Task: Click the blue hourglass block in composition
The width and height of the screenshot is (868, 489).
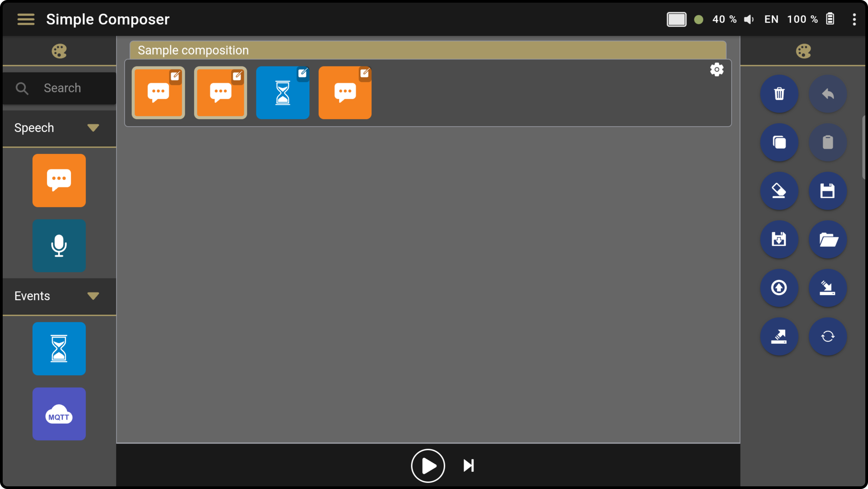Action: point(282,92)
